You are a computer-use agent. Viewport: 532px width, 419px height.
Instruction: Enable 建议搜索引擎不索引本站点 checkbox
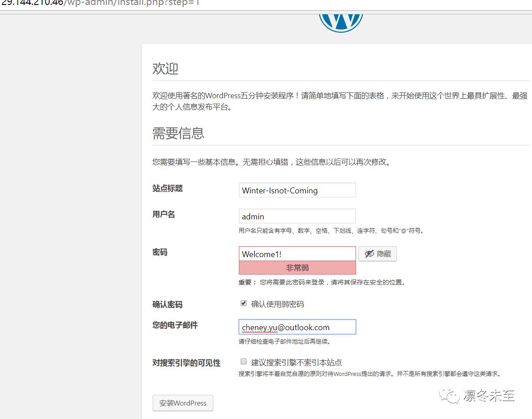(244, 362)
